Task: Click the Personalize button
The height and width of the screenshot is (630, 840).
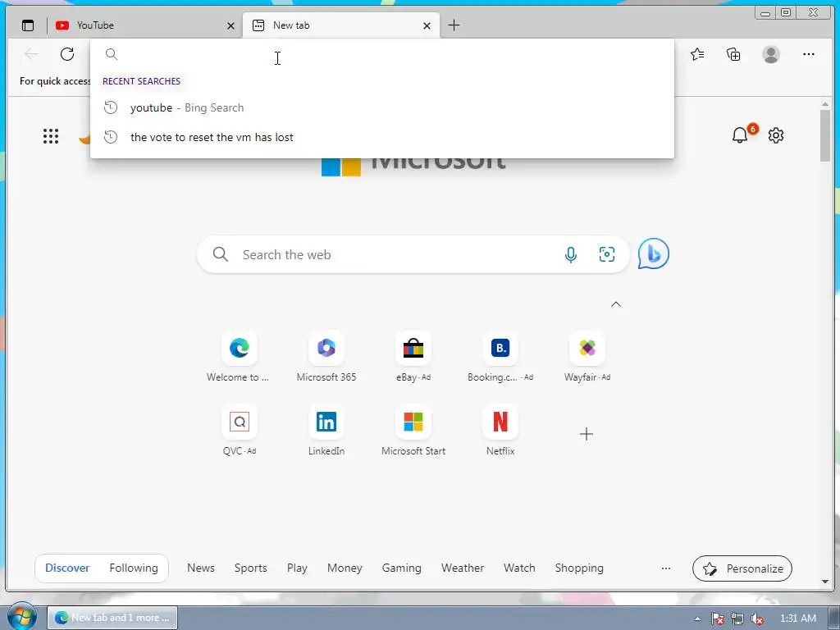Action: pos(742,568)
